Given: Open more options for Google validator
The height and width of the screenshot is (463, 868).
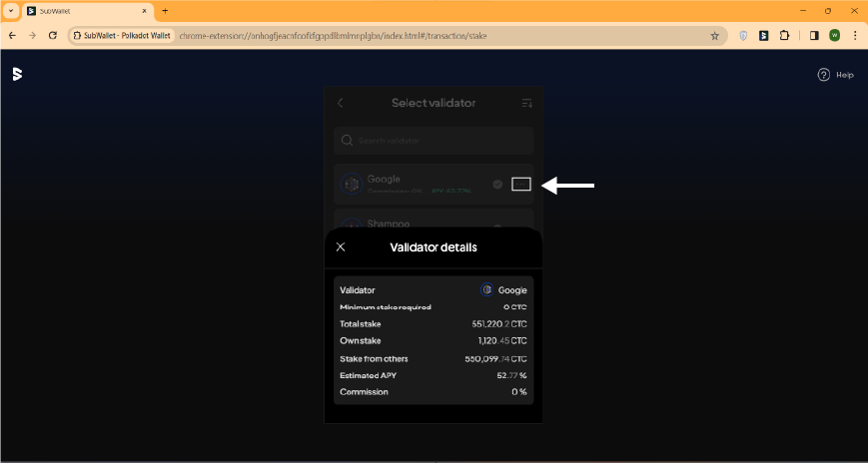Looking at the screenshot, I should pyautogui.click(x=521, y=185).
